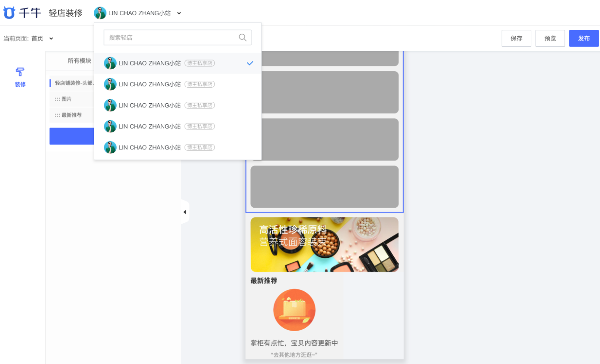The width and height of the screenshot is (600, 364).
Task: Select the cosmetics banner image in preview
Action: tap(324, 244)
